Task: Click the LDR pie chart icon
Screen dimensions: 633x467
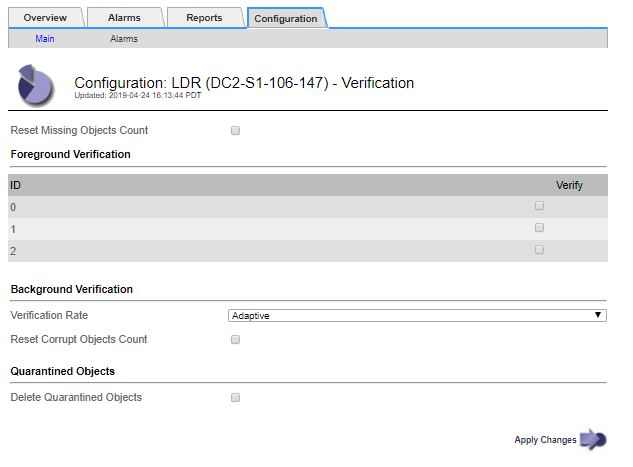Action: coord(36,85)
